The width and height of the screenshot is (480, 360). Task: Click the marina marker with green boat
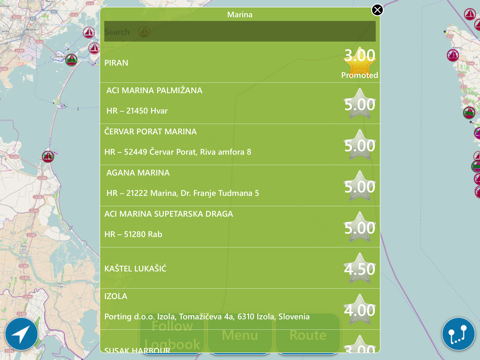tap(71, 60)
